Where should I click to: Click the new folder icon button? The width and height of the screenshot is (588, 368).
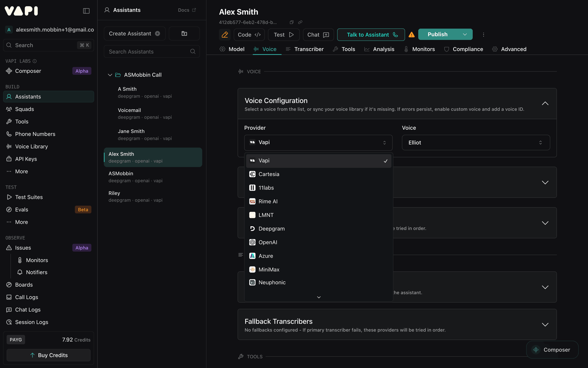point(184,33)
